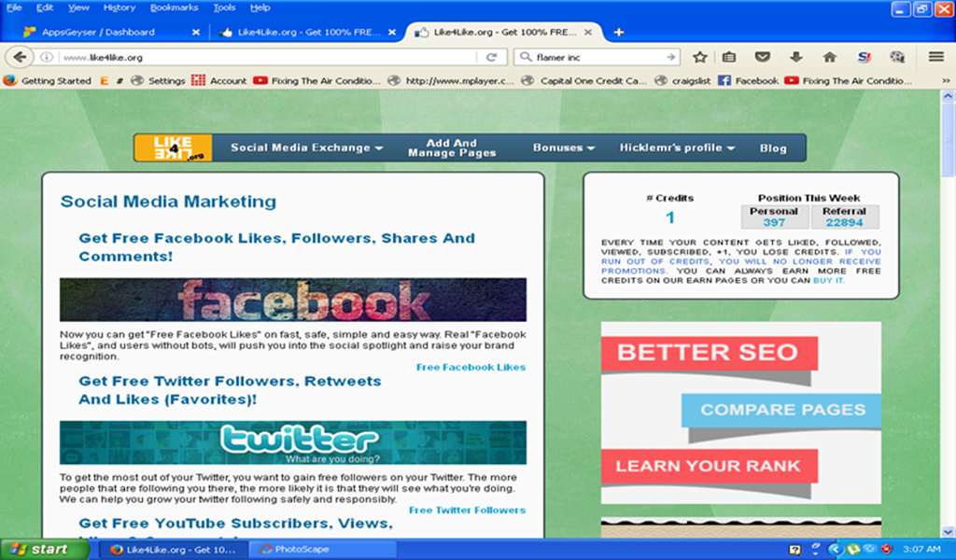This screenshot has width=956, height=560.
Task: Open the View menu
Action: [78, 7]
